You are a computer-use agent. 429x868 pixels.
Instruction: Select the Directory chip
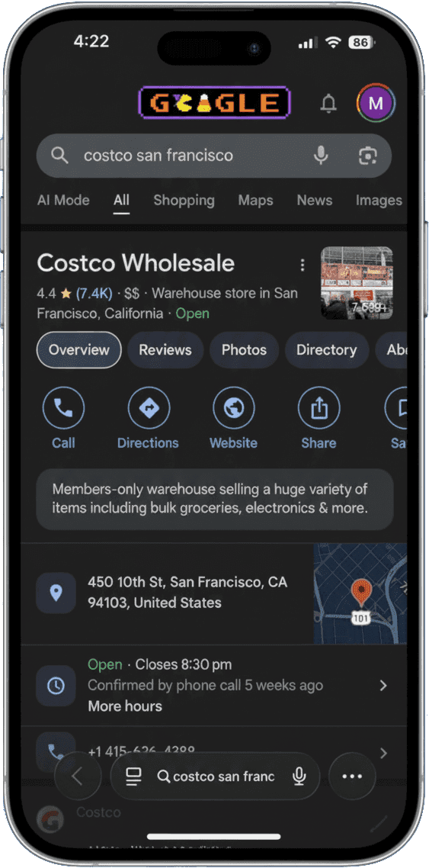click(x=327, y=350)
